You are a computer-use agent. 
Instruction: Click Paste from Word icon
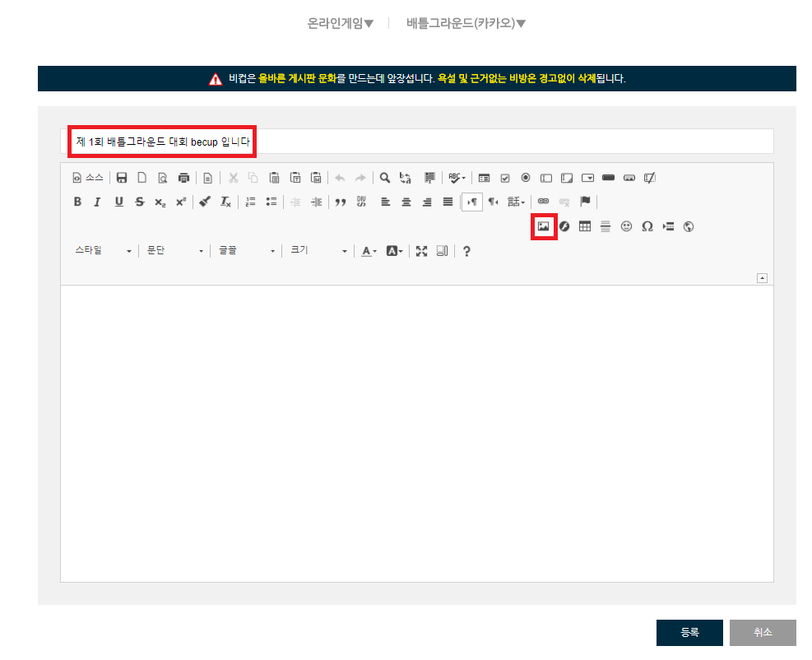click(316, 178)
